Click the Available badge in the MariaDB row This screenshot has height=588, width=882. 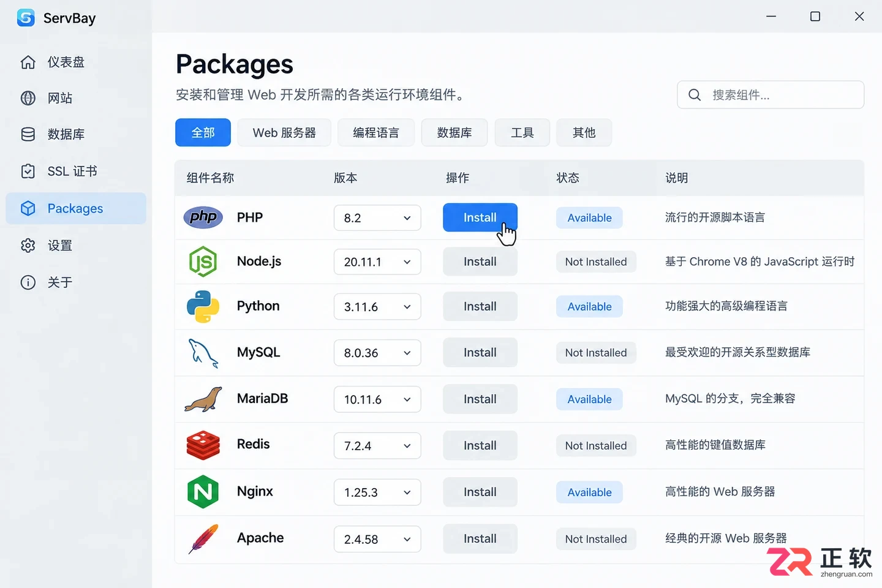coord(589,399)
